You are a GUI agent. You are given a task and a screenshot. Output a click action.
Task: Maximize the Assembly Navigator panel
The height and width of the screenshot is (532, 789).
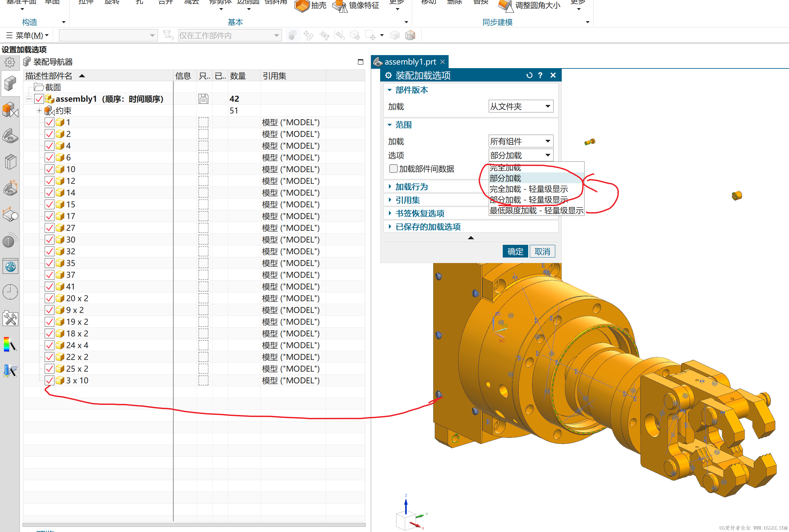[x=360, y=62]
